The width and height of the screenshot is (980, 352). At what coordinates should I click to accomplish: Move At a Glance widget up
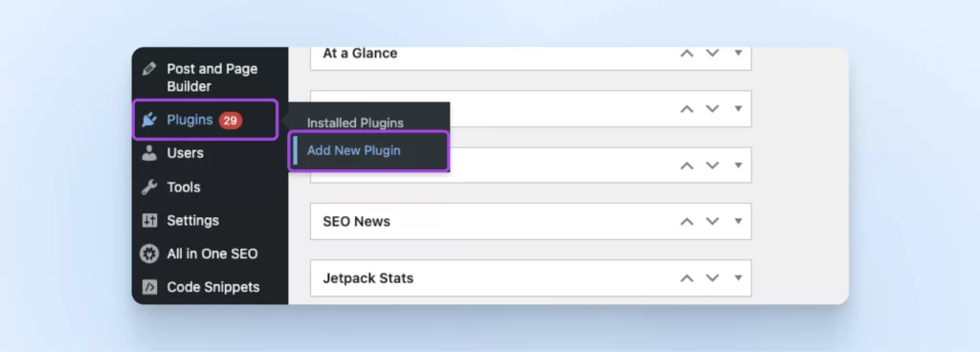pos(687,54)
